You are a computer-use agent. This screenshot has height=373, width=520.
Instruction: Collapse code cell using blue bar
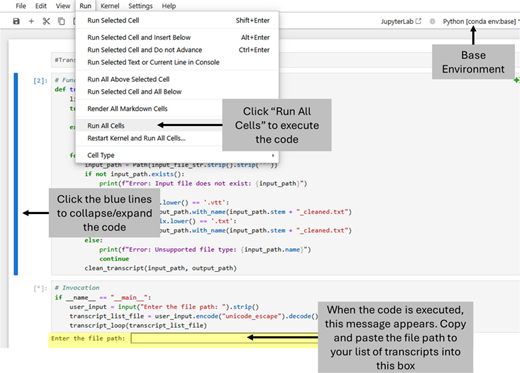point(16,174)
